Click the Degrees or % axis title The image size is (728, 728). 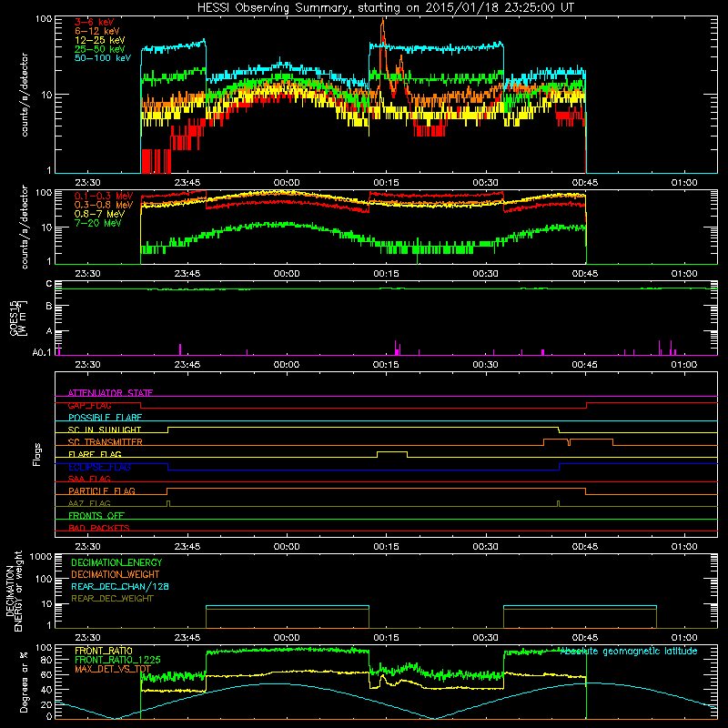pyautogui.click(x=25, y=682)
